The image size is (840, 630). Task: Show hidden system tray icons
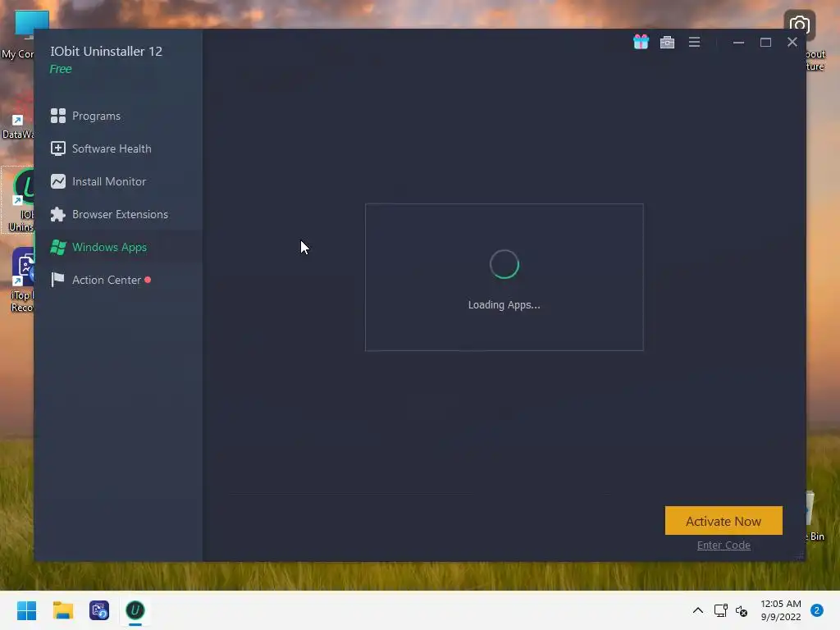697,610
